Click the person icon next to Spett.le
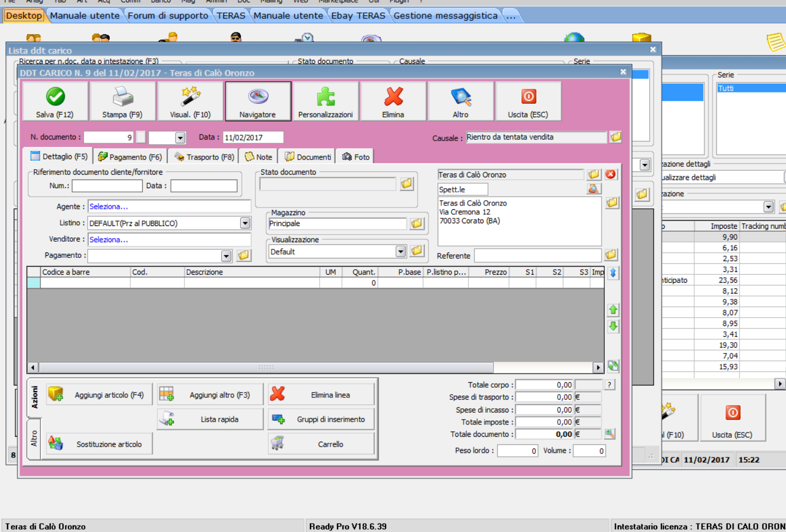 pyautogui.click(x=593, y=189)
